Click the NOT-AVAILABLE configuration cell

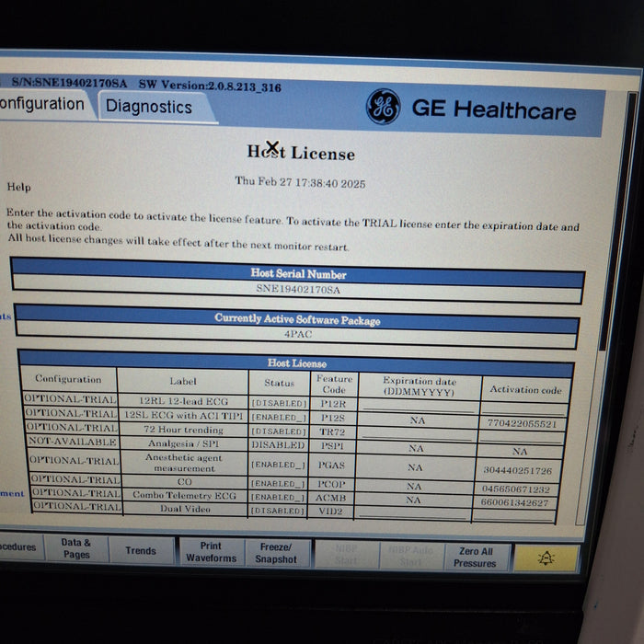click(x=73, y=442)
